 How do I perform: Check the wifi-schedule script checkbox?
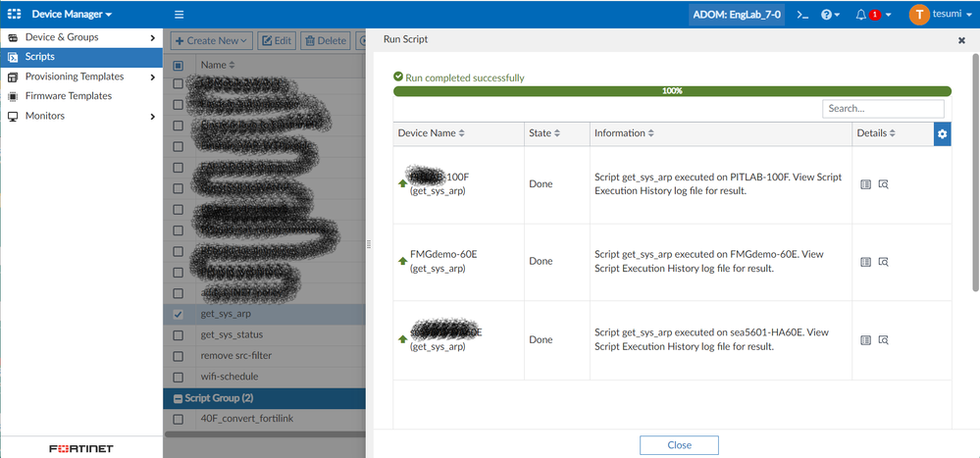point(179,378)
